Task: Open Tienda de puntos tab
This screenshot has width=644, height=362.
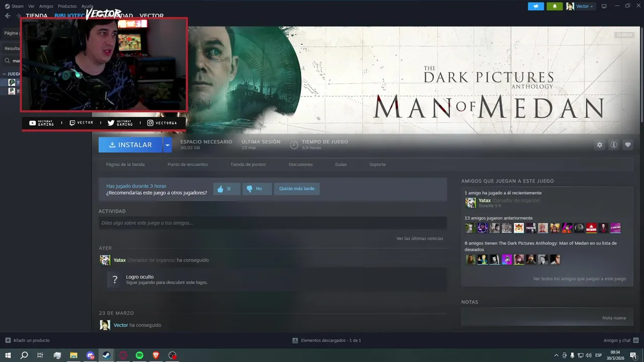Action: 248,164
